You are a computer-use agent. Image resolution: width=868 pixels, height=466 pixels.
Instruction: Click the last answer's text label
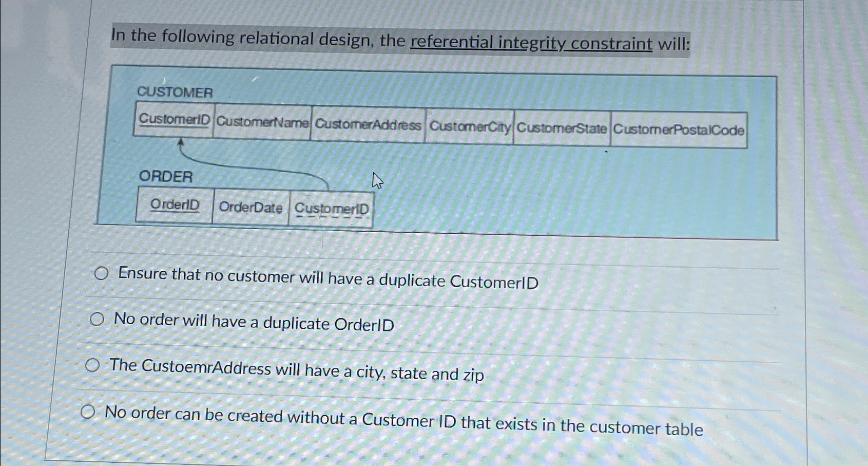click(403, 421)
